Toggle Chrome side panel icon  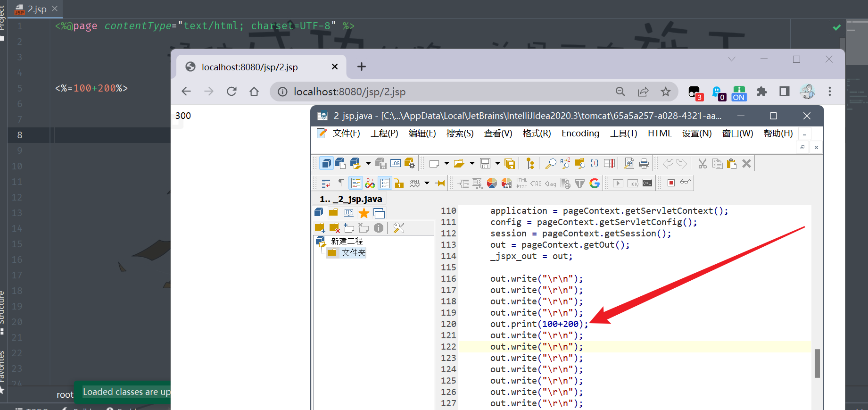[x=785, y=92]
